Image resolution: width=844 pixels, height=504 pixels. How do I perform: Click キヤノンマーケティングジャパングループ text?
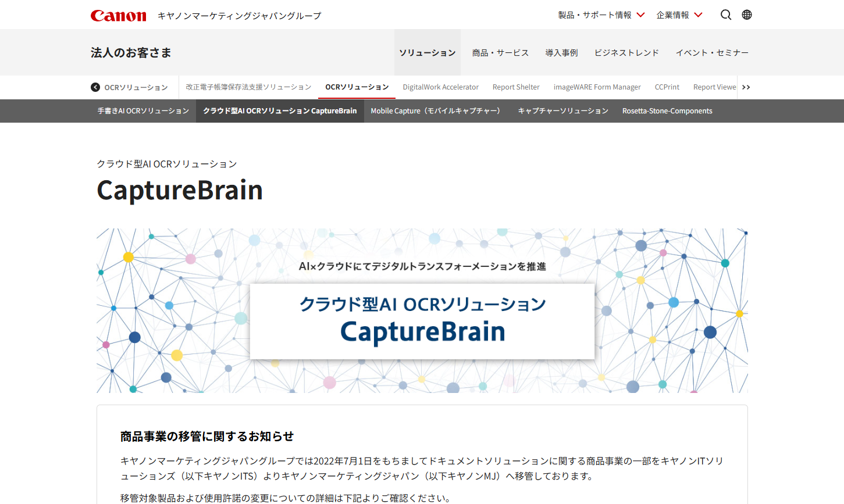click(x=239, y=16)
